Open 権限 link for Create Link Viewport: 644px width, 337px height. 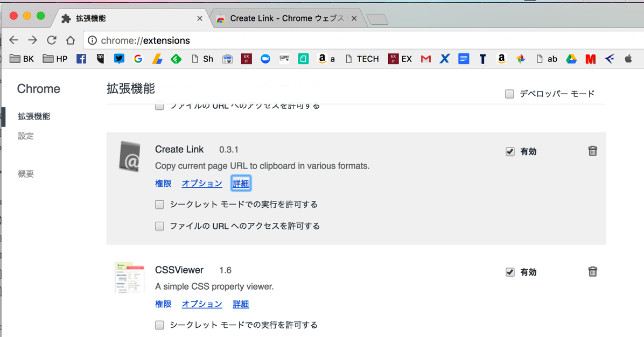click(163, 184)
